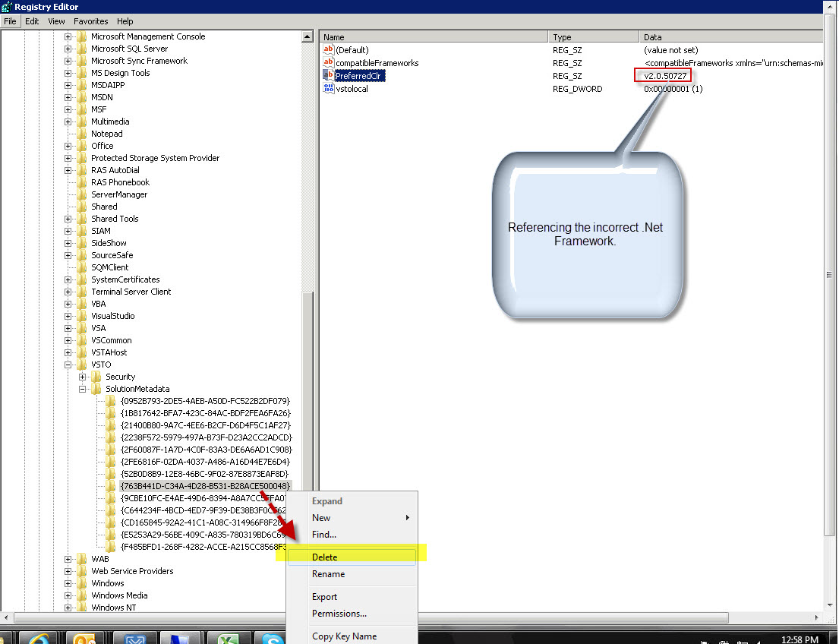Choose Permissions... in the context menu

tap(352, 614)
